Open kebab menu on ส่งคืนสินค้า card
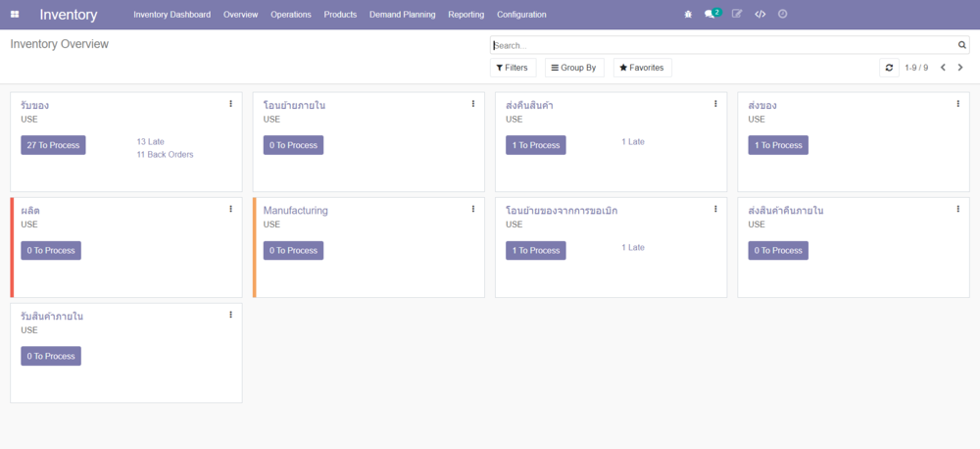Viewport: 980px width, 449px height. click(715, 104)
